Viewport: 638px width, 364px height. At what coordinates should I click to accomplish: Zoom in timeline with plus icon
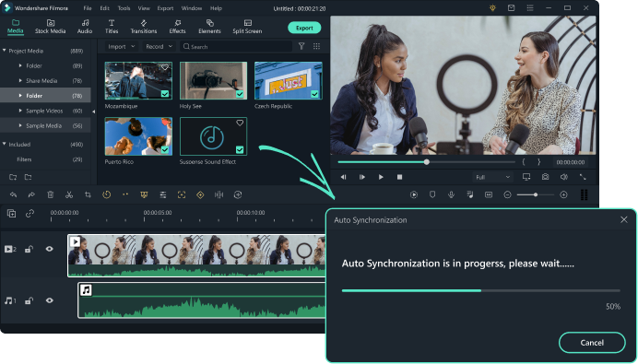pyautogui.click(x=563, y=194)
